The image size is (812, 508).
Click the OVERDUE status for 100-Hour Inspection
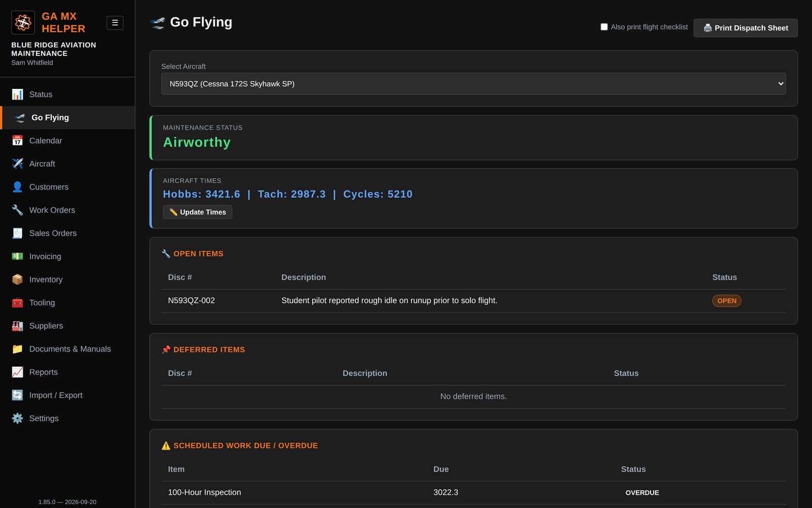click(x=642, y=493)
